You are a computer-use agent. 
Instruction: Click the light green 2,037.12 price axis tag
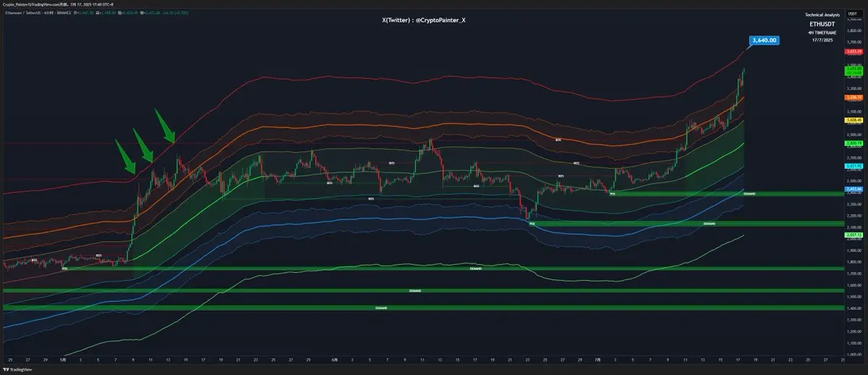[x=853, y=235]
